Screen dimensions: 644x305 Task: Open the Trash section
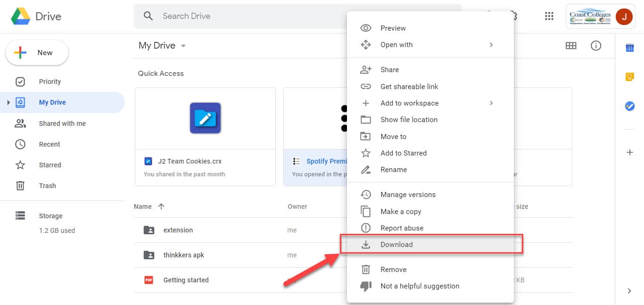click(x=47, y=185)
